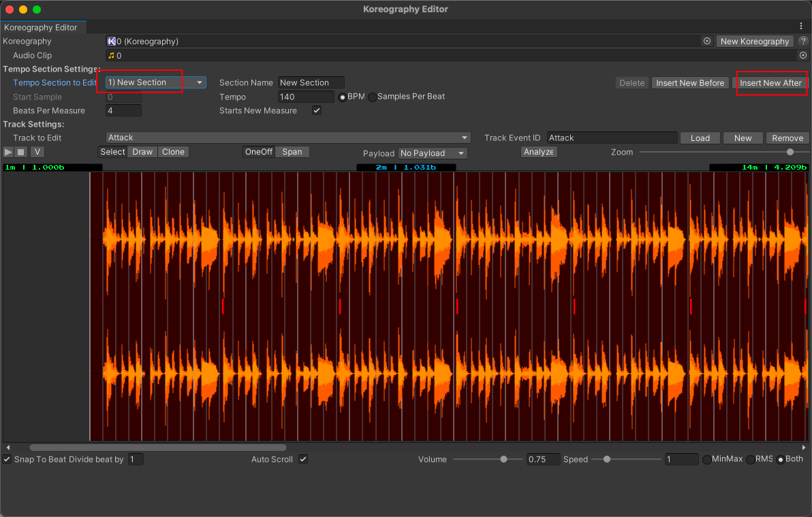
Task: Click the "Tempo Section to Edit" label
Action: tap(55, 83)
